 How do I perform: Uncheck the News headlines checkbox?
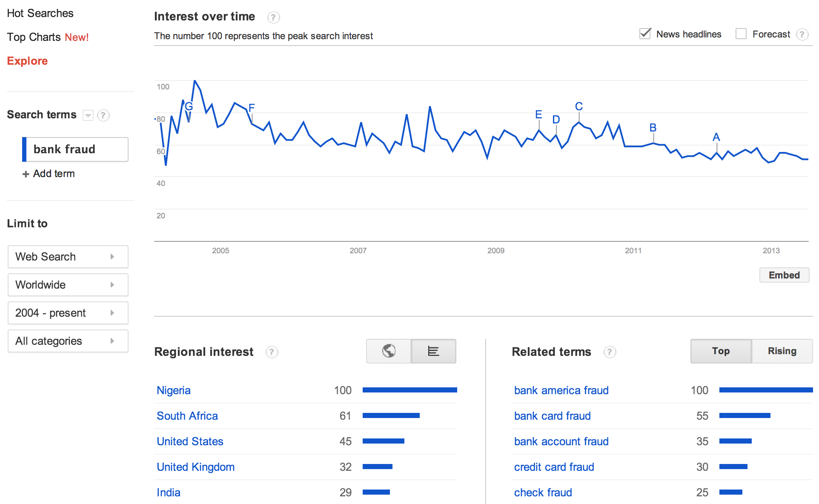[645, 34]
